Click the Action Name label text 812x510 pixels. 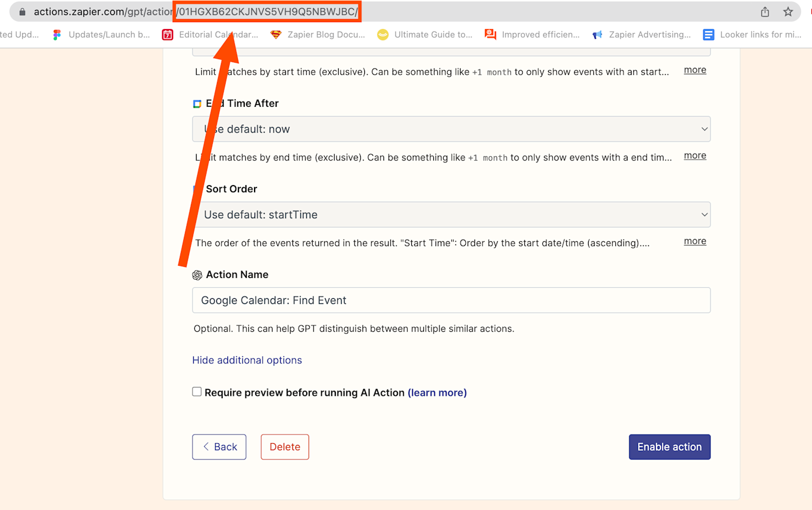[x=237, y=274]
